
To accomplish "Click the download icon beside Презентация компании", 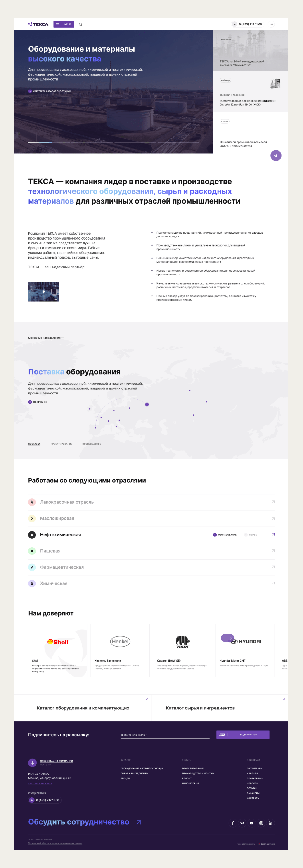I will [32, 763].
